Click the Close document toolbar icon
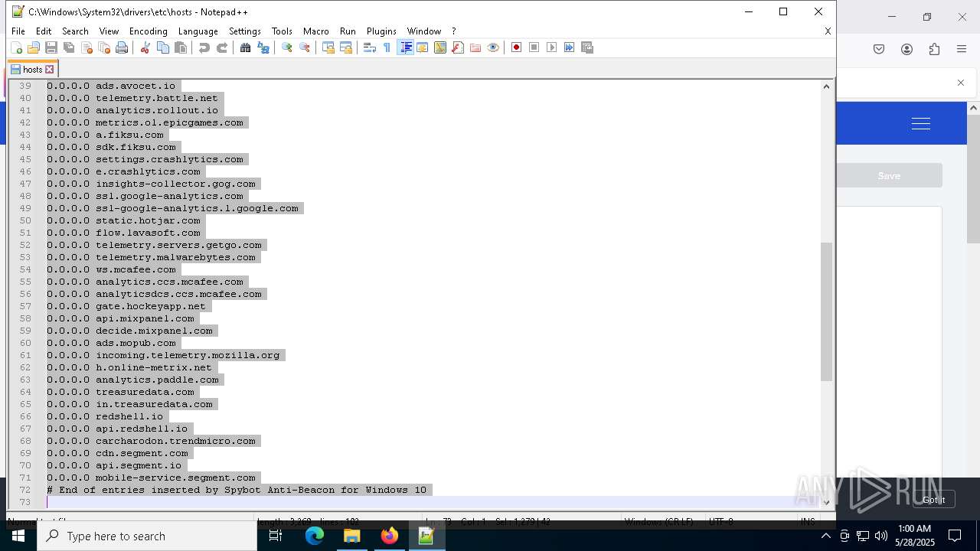 click(x=87, y=47)
